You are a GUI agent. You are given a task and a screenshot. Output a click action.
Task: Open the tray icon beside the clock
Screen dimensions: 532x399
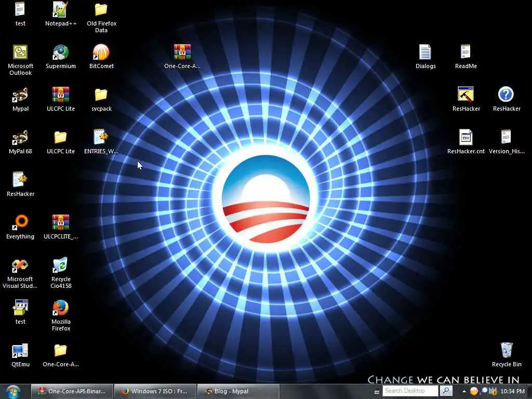click(493, 391)
